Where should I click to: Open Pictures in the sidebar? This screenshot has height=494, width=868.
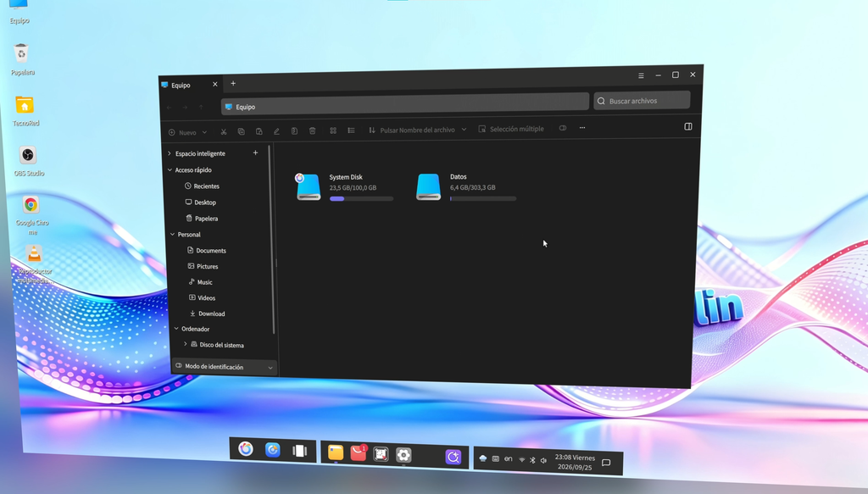[x=203, y=266]
